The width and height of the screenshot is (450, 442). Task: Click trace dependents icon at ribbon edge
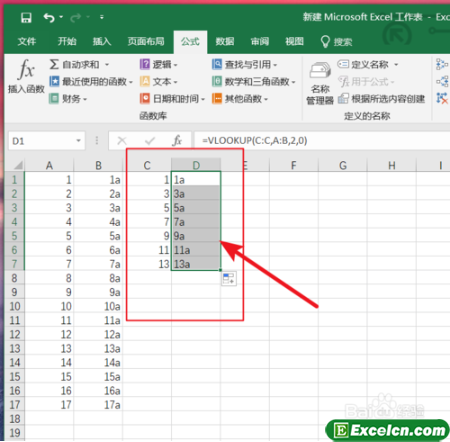coord(442,81)
